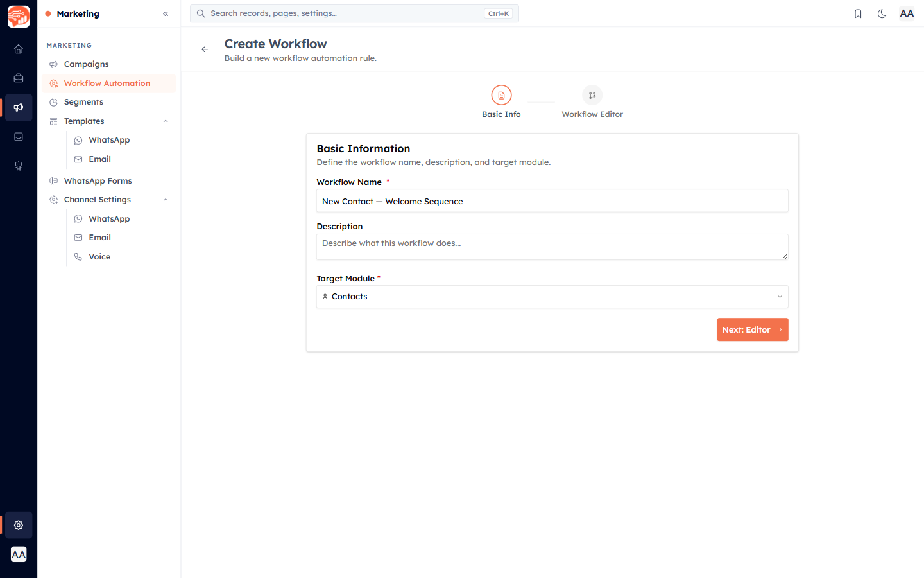
Task: Click the Basic Info step icon
Action: [x=501, y=95]
